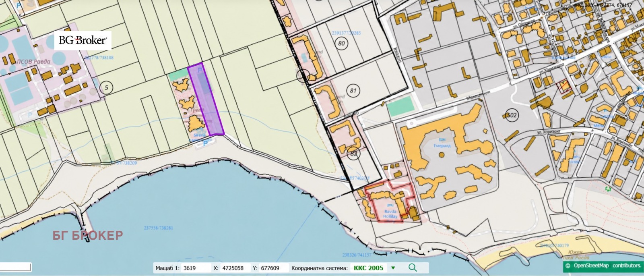
Task: Click the parking icon below Sirena
Action: 205,143
